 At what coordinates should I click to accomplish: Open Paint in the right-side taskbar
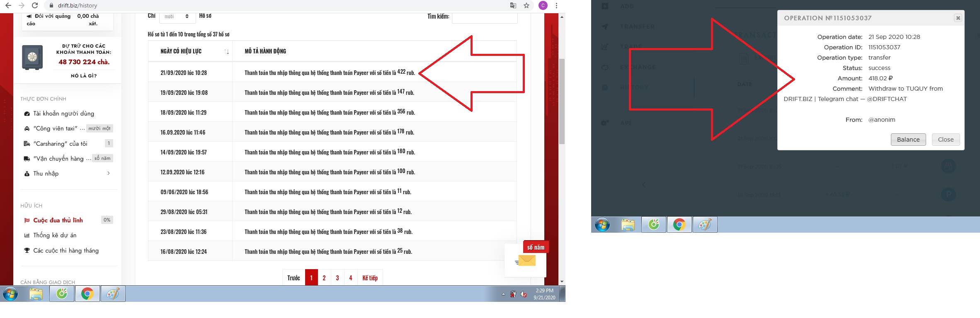point(705,225)
